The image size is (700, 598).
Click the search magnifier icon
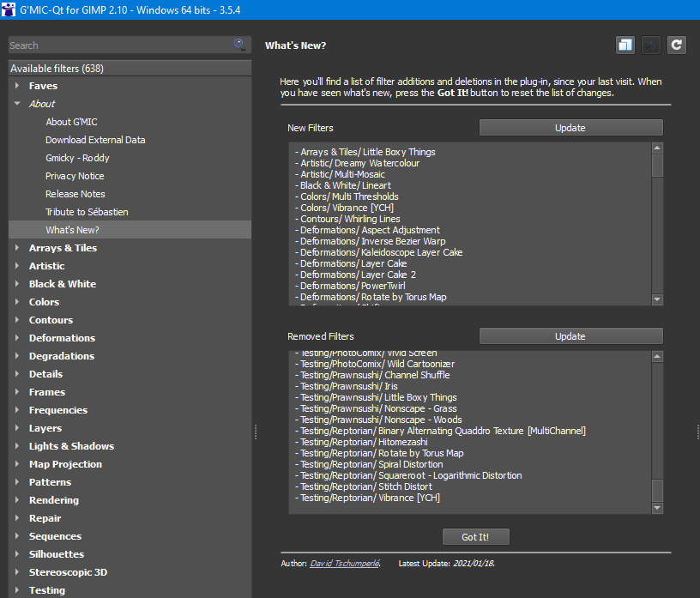click(x=239, y=45)
